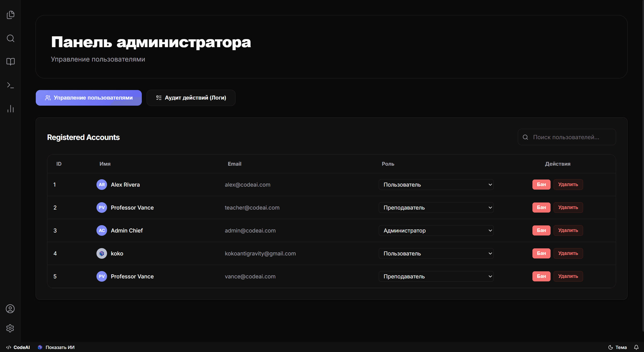Open role dropdown for vance@codeai.com
Viewport: 644px width, 352px height.
coord(436,276)
